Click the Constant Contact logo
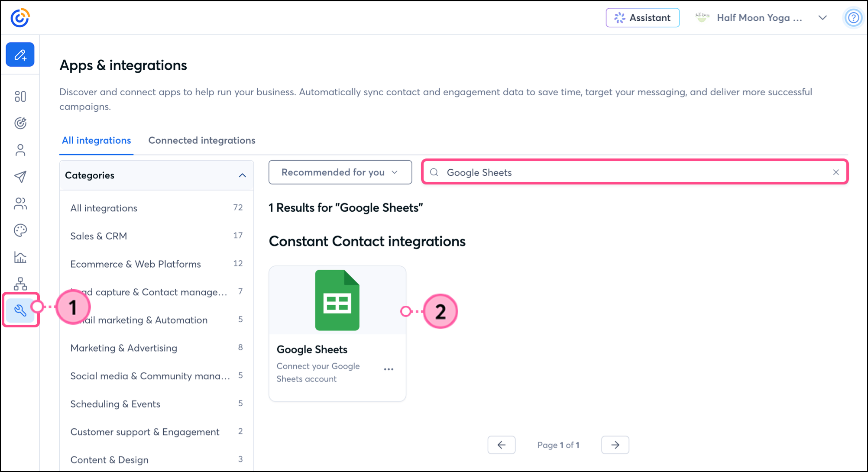 (20, 18)
